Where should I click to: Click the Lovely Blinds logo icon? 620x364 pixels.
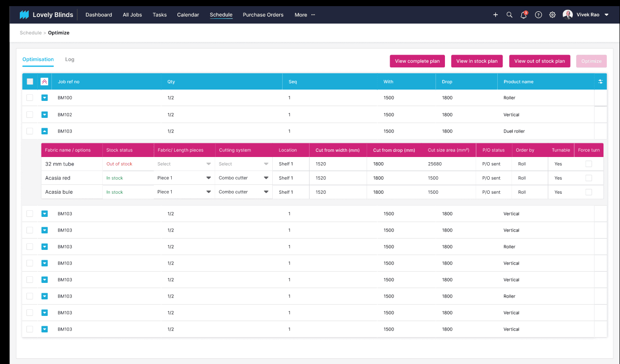(24, 15)
